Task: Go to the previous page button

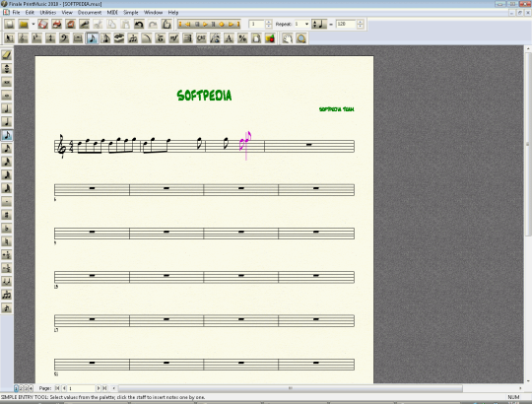Action: [x=64, y=388]
